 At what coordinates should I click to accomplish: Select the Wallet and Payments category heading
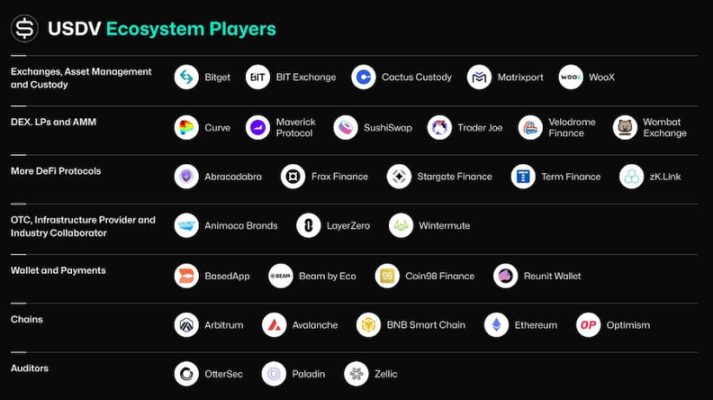pos(58,270)
